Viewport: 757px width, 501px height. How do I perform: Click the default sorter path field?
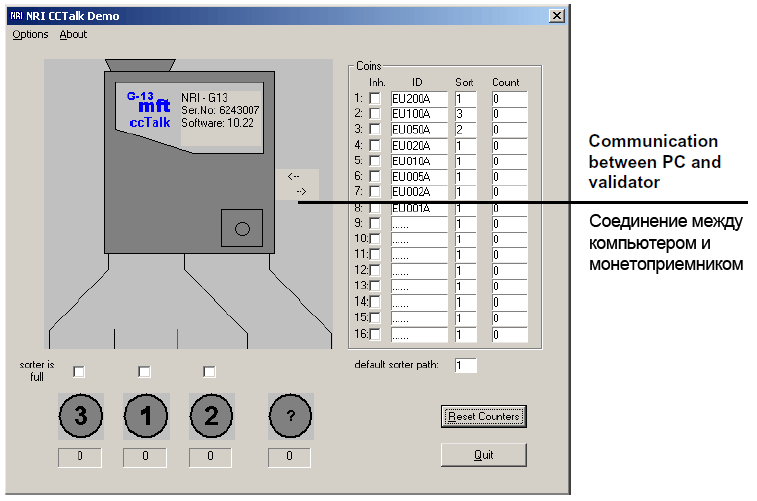465,365
